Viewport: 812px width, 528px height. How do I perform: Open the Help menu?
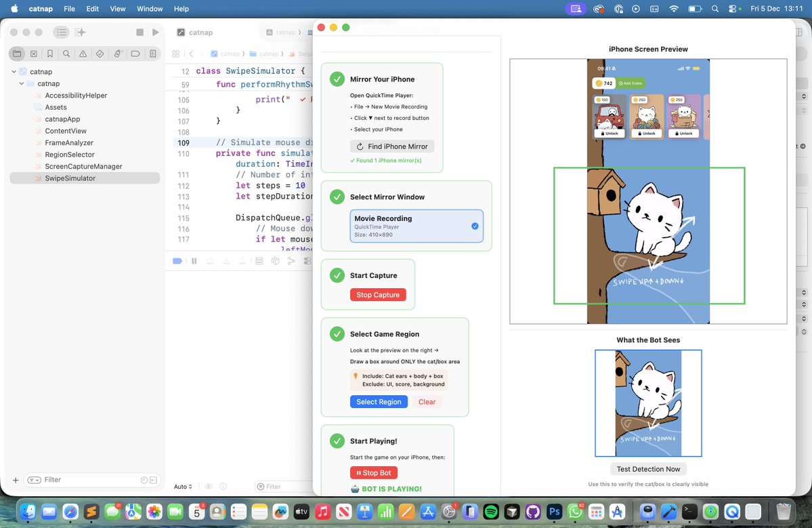tap(181, 9)
